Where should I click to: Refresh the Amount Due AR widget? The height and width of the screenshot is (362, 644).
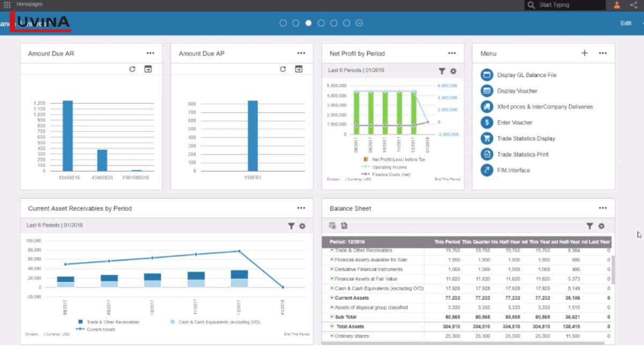(x=133, y=69)
